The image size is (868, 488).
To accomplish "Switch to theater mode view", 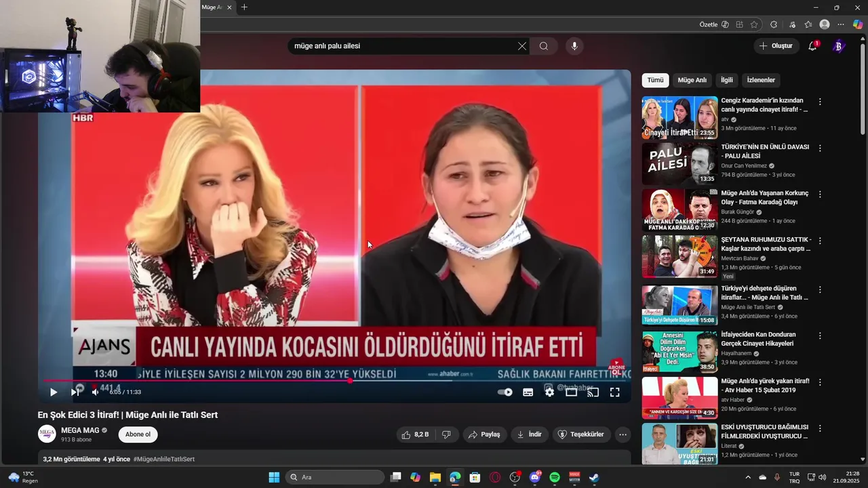I will pos(571,392).
